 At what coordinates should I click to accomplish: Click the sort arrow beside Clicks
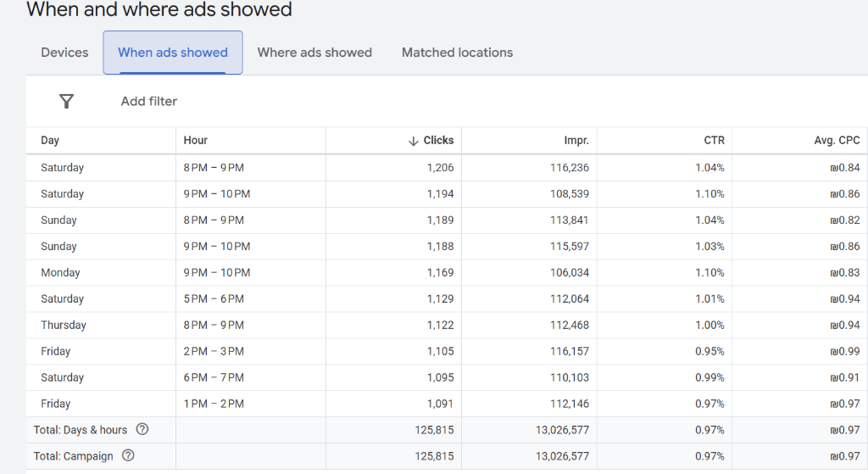pyautogui.click(x=413, y=141)
